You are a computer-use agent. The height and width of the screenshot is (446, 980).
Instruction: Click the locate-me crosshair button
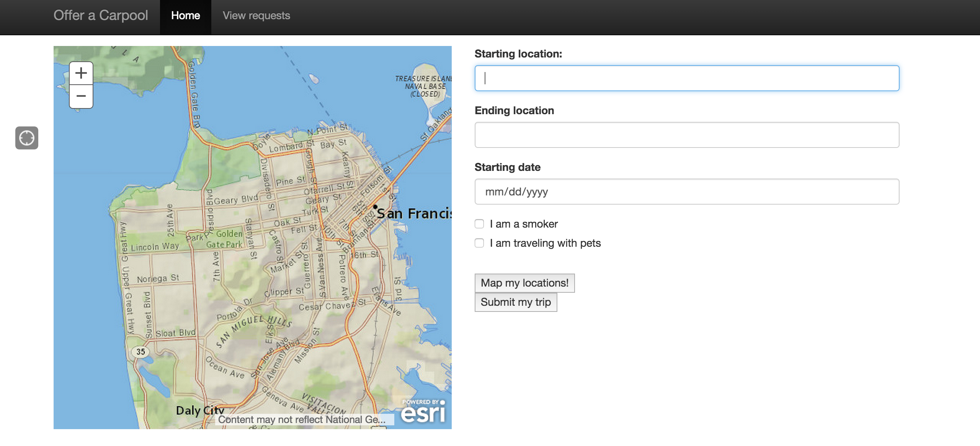coord(27,138)
